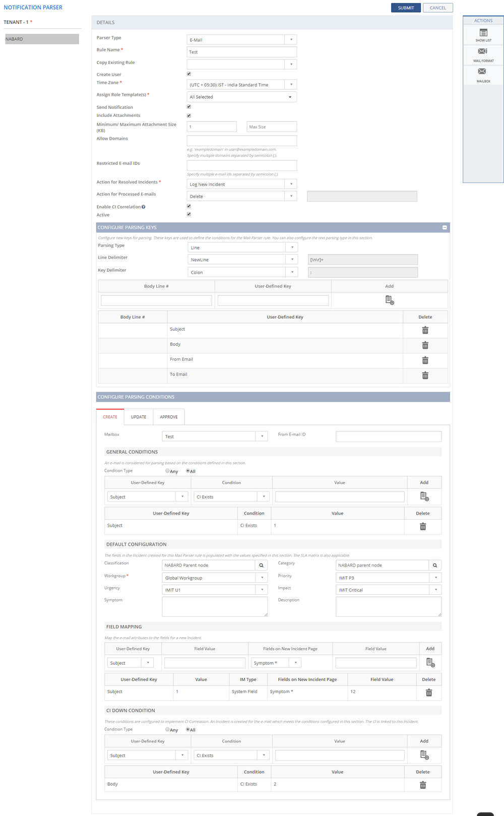Image resolution: width=504 pixels, height=816 pixels.
Task: Click the Cancel button
Action: 437,8
